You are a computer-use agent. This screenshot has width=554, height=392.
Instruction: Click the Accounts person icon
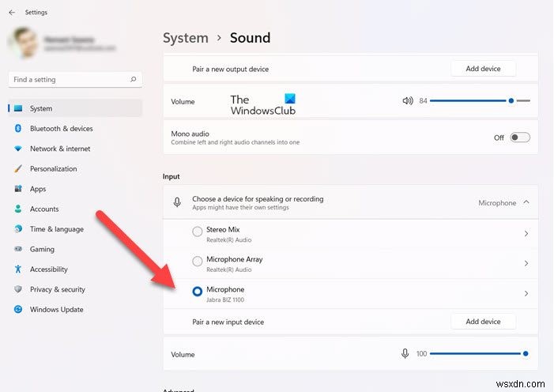click(18, 209)
